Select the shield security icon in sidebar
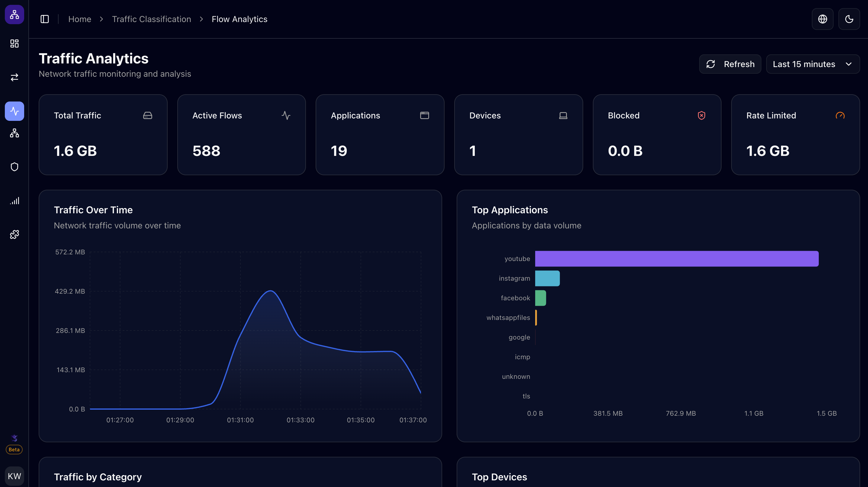Viewport: 868px width, 487px height. (14, 166)
